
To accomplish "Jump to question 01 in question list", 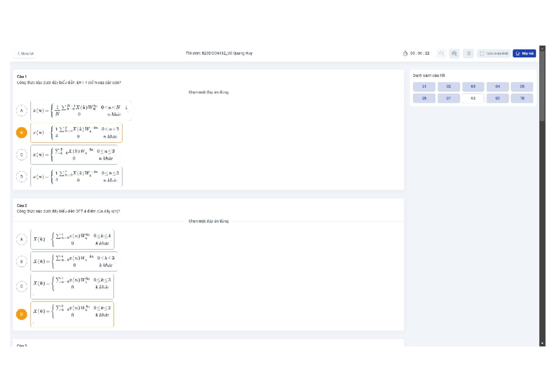I will 424,86.
